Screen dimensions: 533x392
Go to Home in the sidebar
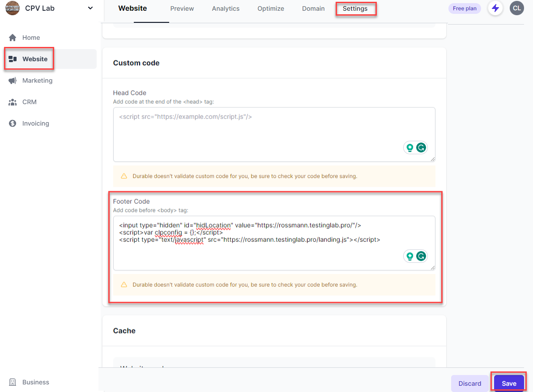(x=31, y=38)
